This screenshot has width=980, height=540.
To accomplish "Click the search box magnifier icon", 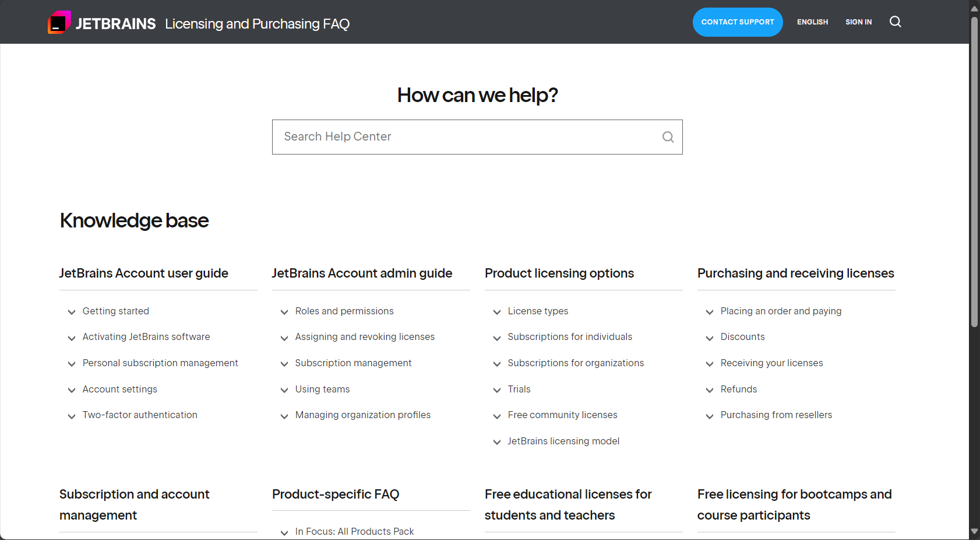I will [668, 137].
